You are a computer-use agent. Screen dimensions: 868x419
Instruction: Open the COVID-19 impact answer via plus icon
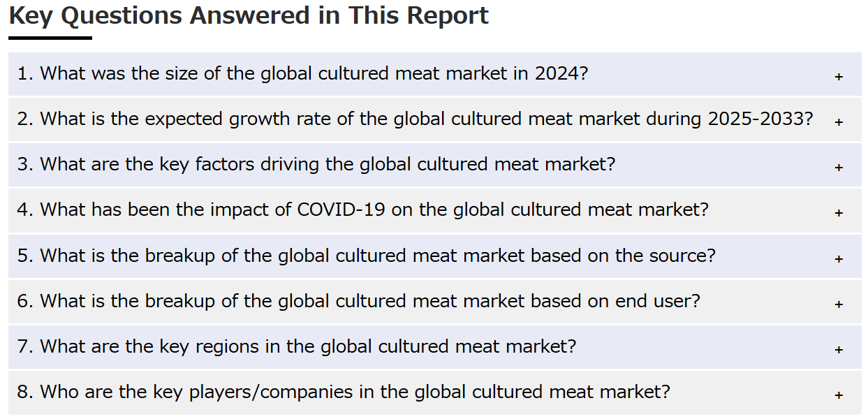tap(839, 213)
